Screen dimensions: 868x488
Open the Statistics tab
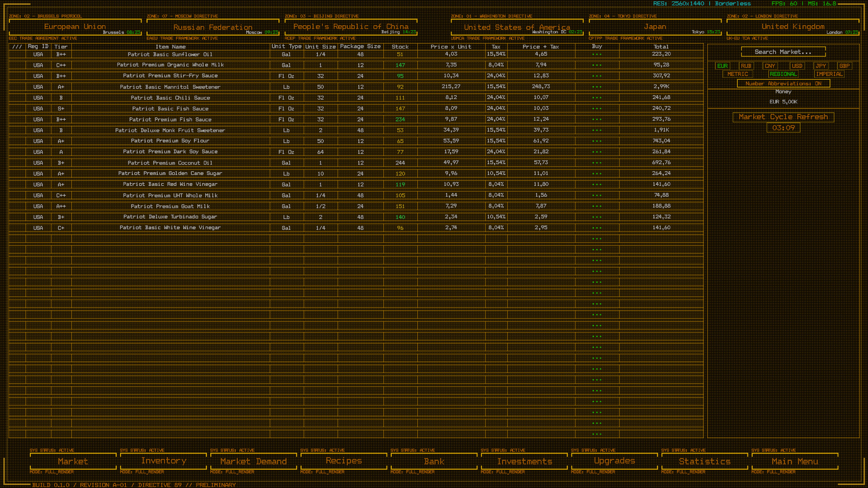pos(704,461)
